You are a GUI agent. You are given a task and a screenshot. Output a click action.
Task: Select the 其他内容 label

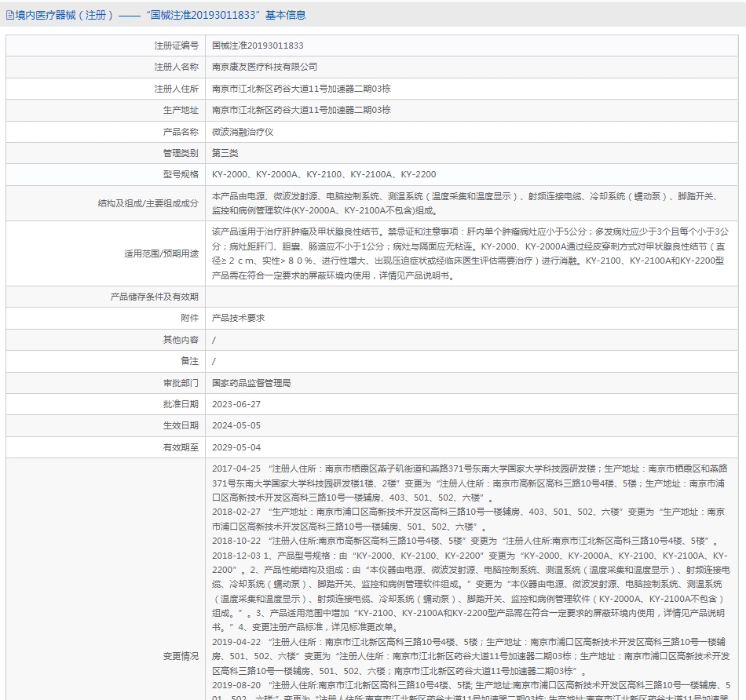tap(181, 340)
